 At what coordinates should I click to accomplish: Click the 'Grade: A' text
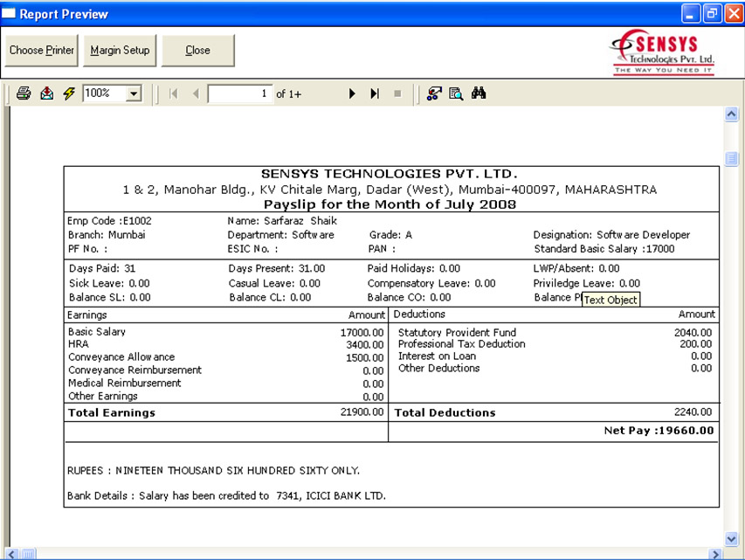pos(390,235)
